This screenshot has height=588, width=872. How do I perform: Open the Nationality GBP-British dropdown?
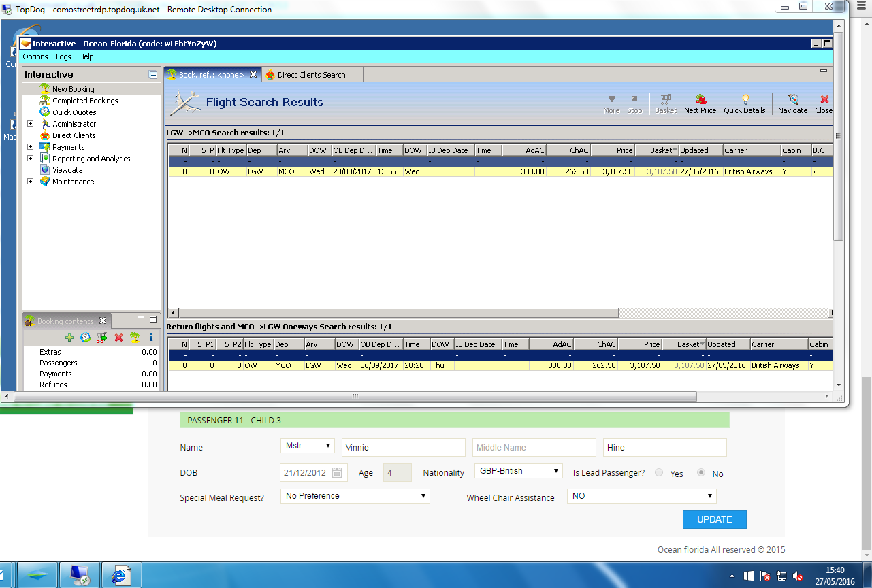point(518,472)
